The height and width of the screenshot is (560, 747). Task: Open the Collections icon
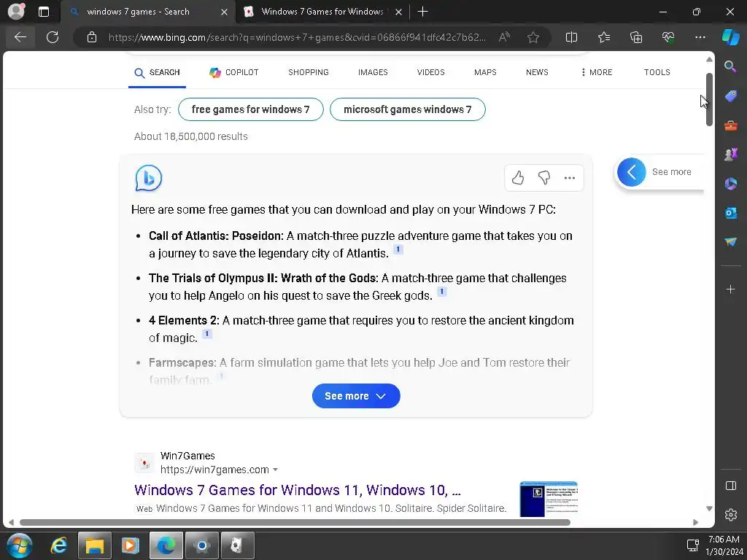pyautogui.click(x=636, y=37)
